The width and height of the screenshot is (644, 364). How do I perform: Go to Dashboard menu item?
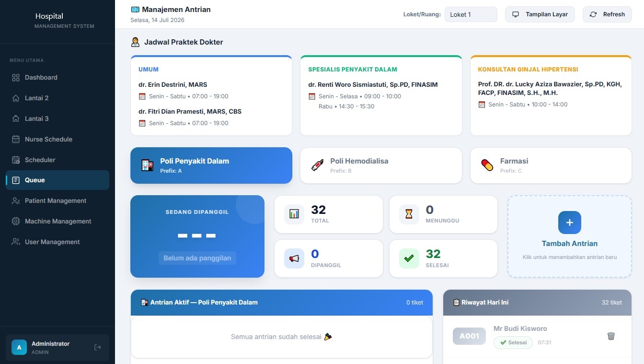(x=57, y=78)
